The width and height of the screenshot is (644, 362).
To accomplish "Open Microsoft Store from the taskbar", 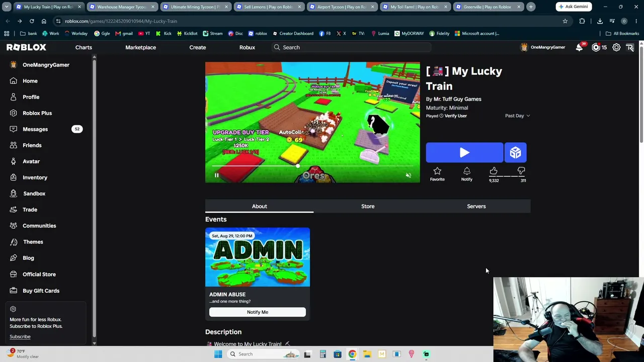I will [337, 354].
